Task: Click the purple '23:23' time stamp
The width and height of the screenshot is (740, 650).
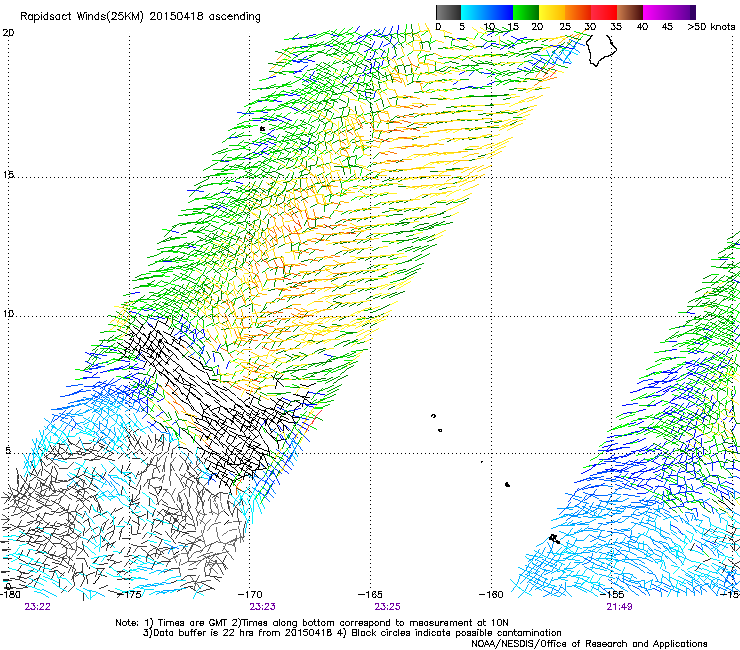Action: tap(262, 607)
